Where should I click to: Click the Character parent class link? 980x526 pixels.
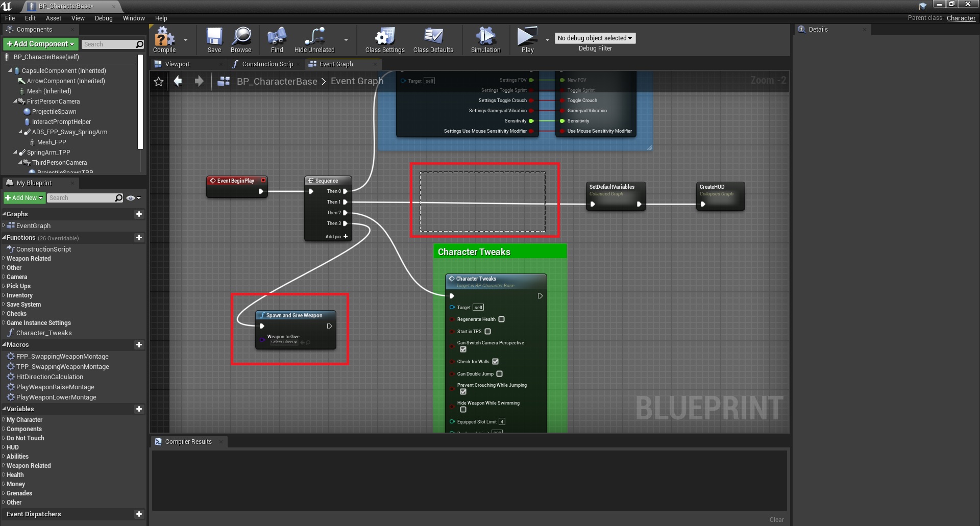[961, 18]
